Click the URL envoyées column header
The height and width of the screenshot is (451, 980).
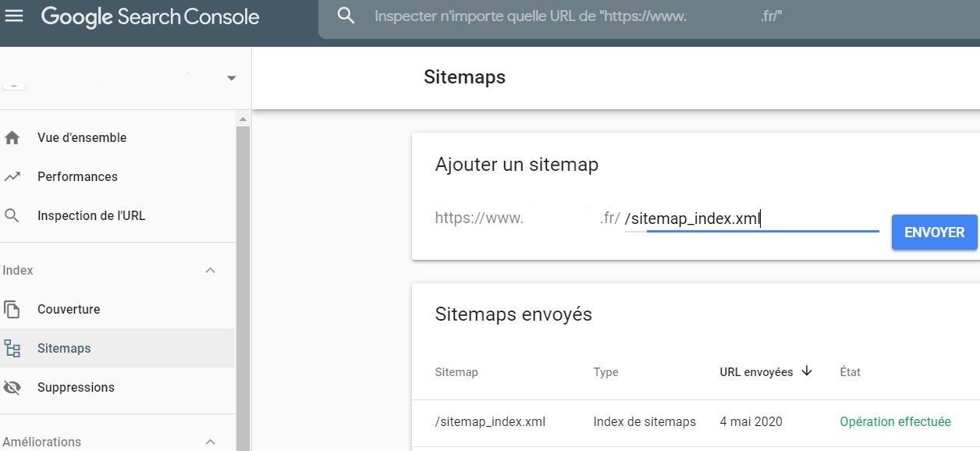pos(756,372)
